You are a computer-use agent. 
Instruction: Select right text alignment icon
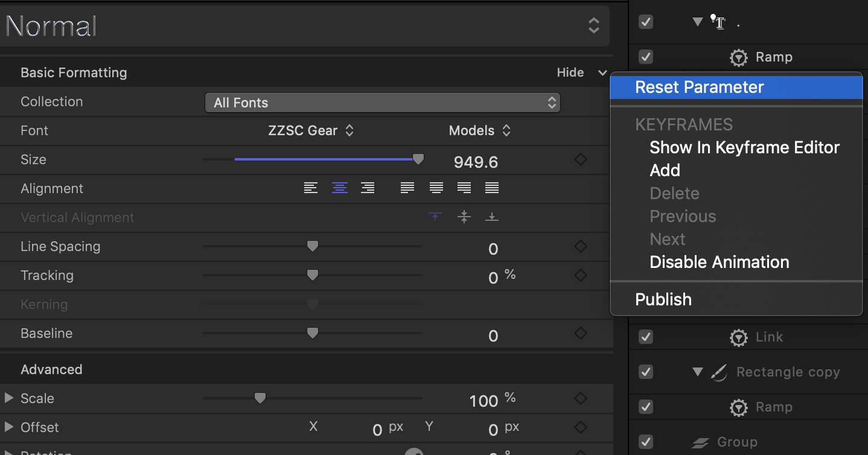pos(368,188)
